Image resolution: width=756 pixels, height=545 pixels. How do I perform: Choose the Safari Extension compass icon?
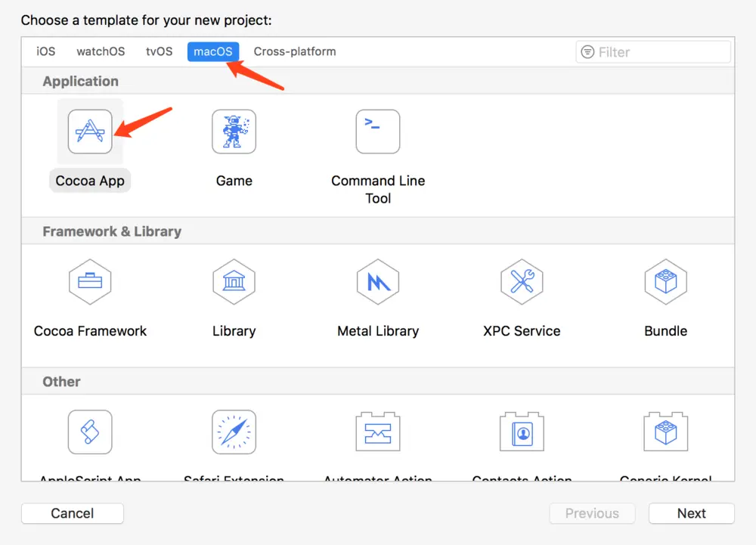(x=234, y=432)
